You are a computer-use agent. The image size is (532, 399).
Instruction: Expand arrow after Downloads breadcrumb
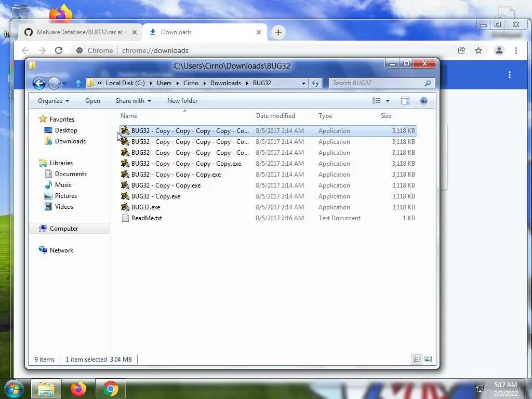coord(247,84)
